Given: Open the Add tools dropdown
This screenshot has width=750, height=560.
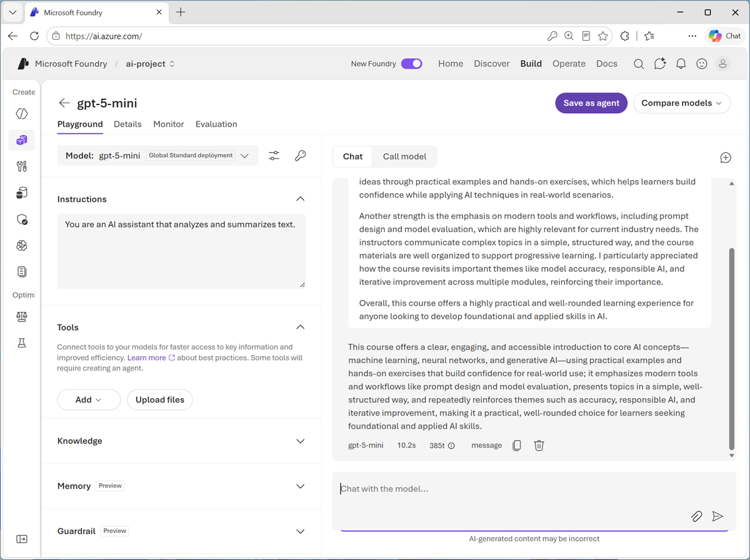Looking at the screenshot, I should coord(89,400).
